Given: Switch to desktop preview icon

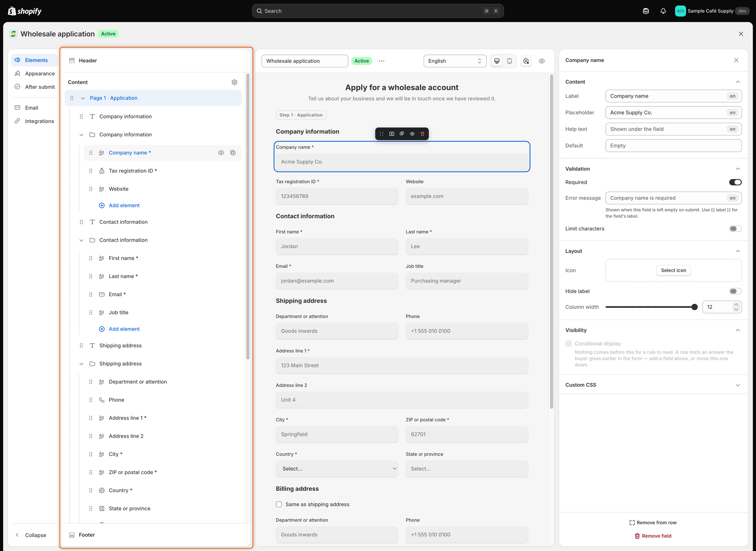Looking at the screenshot, I should point(497,61).
